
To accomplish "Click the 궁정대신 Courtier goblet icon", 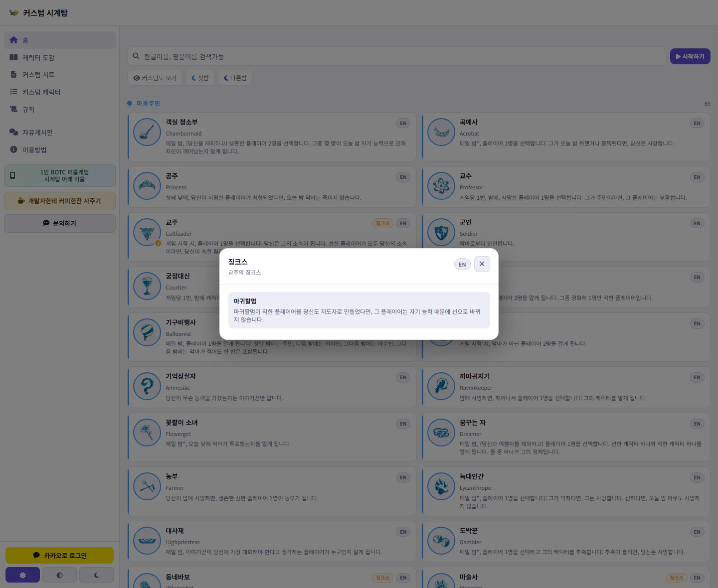I will (x=147, y=286).
